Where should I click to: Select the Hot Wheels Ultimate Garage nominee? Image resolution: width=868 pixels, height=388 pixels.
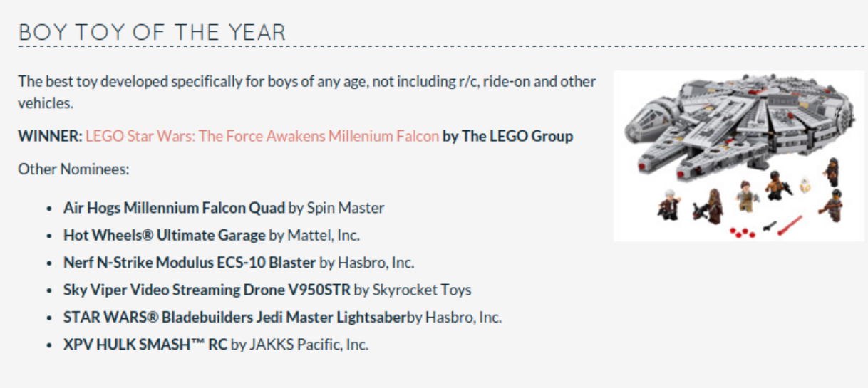coord(164,235)
